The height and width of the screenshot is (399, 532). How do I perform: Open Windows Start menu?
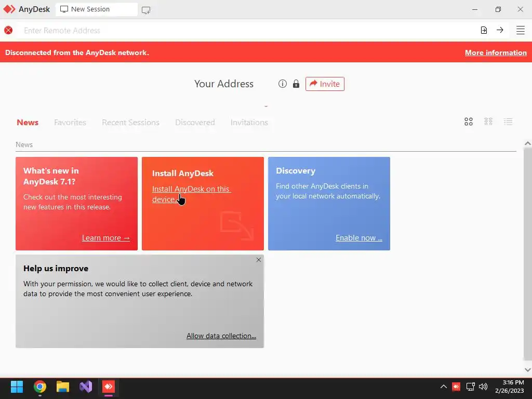[x=17, y=387]
